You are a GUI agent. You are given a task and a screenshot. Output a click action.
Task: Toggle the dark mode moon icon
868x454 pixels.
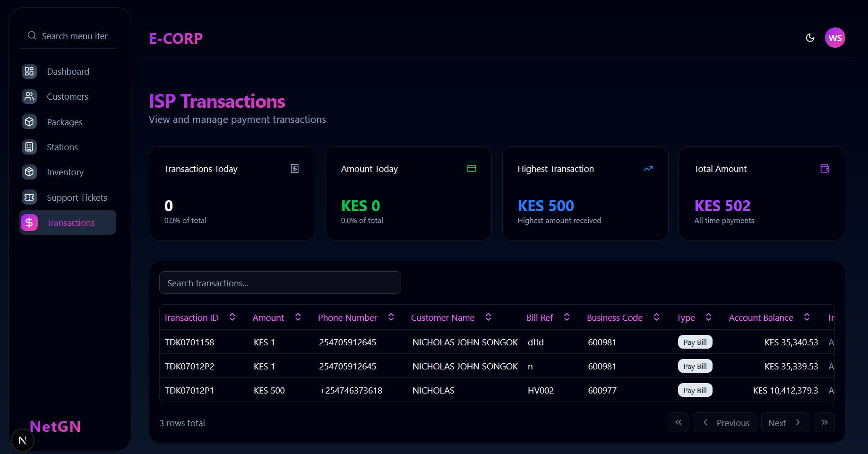click(x=810, y=38)
